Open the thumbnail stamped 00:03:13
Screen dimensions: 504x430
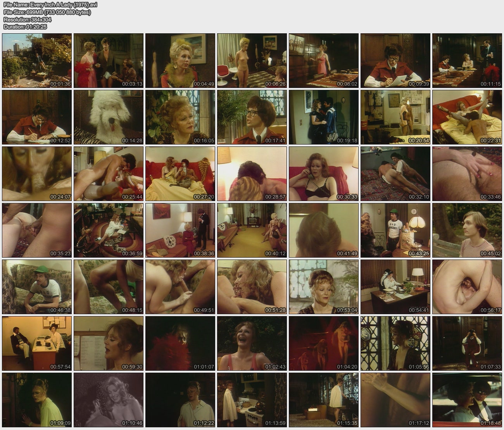(109, 60)
